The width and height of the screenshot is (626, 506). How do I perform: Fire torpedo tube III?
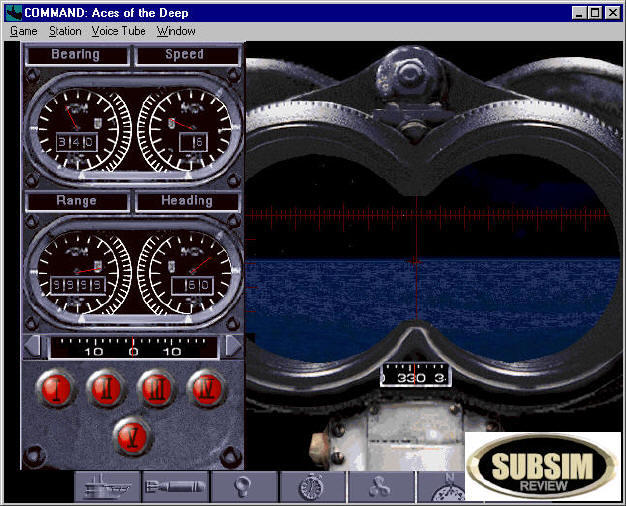156,389
